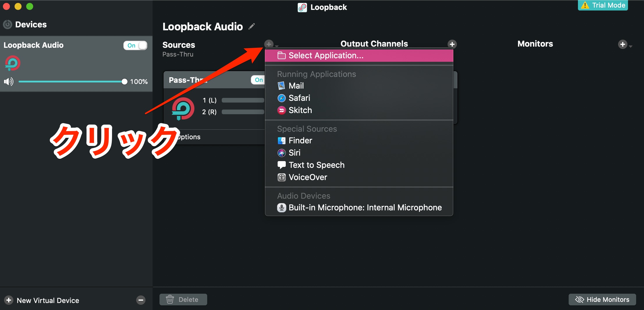Click the Loopback device logo in the sidebar

[x=13, y=63]
